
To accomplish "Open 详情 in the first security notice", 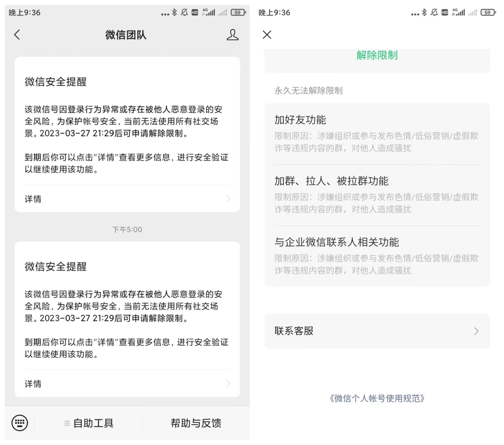I will point(127,199).
